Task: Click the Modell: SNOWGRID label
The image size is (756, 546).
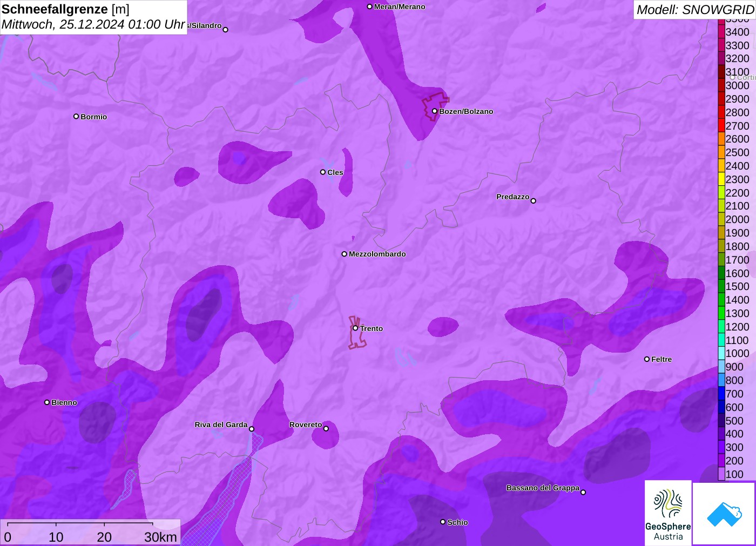Action: click(695, 10)
